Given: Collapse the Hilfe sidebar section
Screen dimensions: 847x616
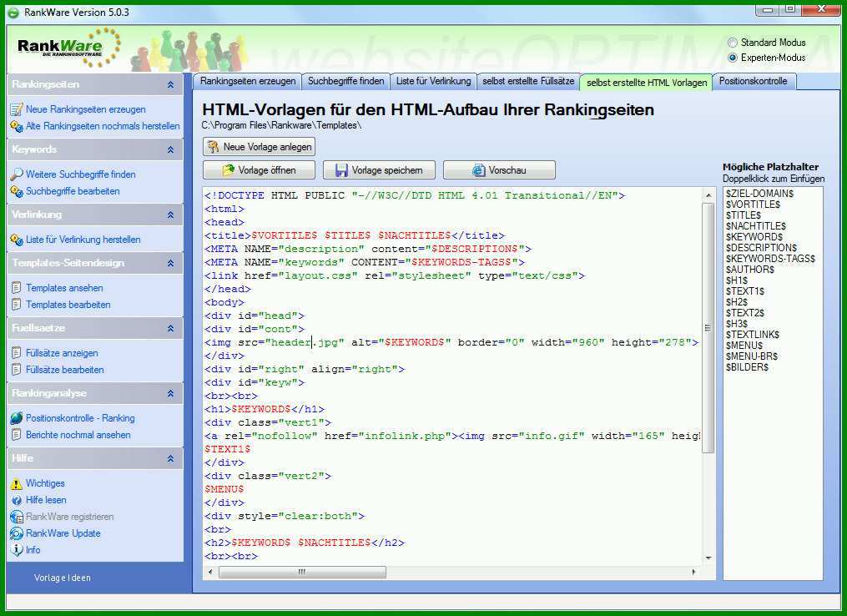Looking at the screenshot, I should coord(171,458).
